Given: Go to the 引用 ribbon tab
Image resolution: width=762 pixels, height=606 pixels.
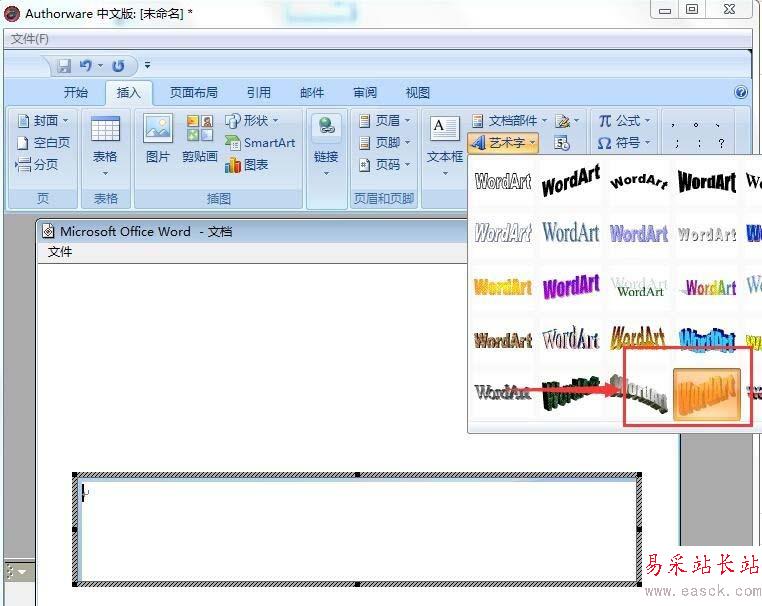Looking at the screenshot, I should 259,92.
